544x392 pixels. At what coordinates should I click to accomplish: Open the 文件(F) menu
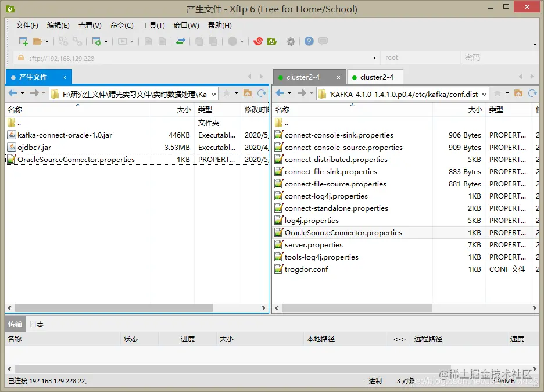(x=27, y=26)
